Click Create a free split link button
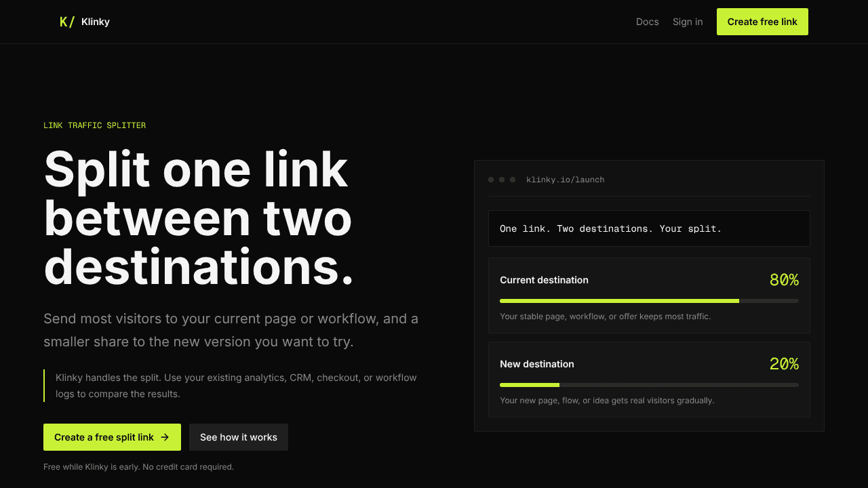Viewport: 868px width, 488px height. point(112,437)
